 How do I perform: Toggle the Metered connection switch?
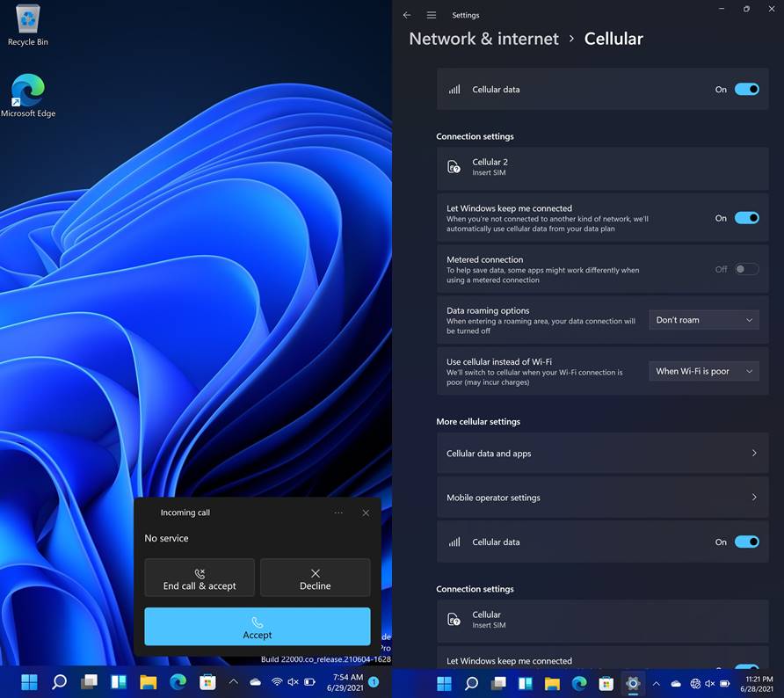click(746, 269)
